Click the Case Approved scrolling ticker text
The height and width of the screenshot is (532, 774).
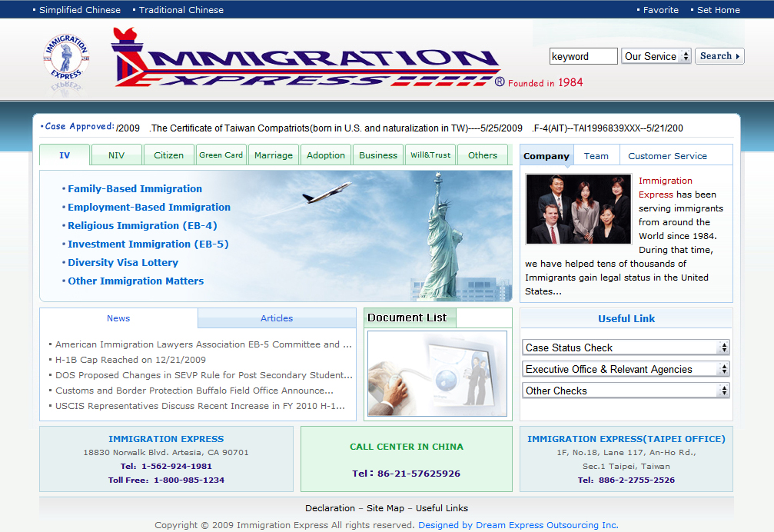400,128
